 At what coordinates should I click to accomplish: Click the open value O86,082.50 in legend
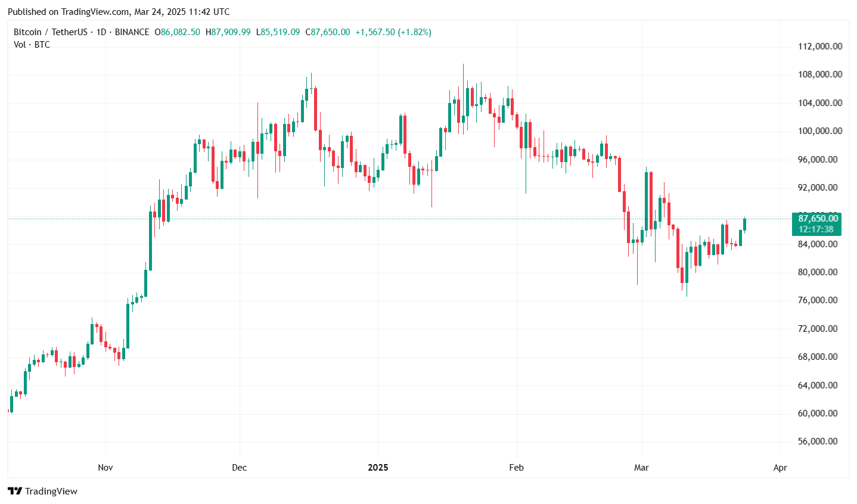(178, 32)
